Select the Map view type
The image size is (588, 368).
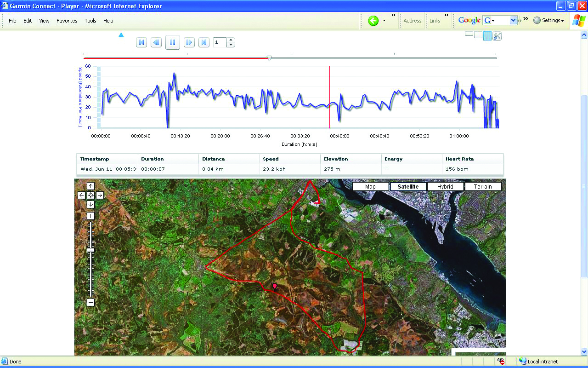(370, 187)
